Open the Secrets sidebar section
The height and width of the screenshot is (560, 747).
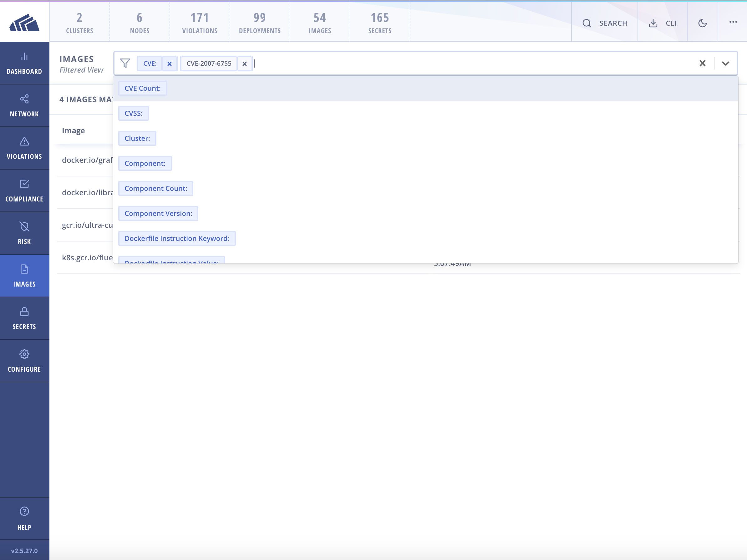(x=24, y=318)
